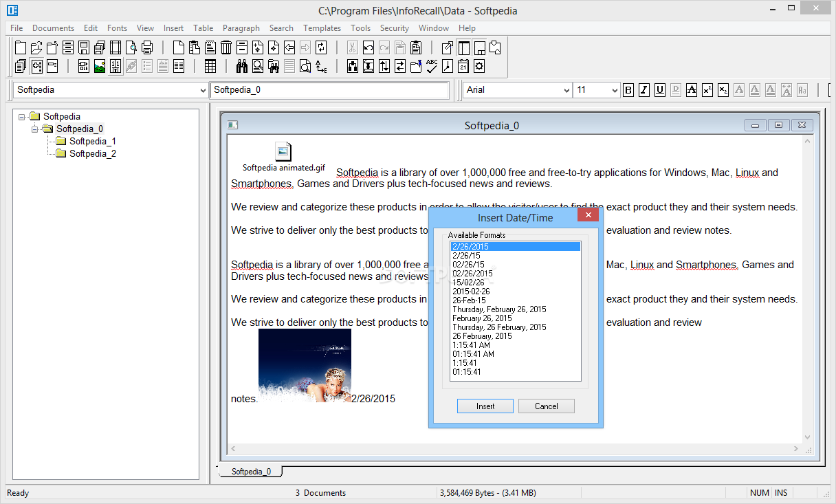The height and width of the screenshot is (504, 836).
Task: Click the document title field Softpedia_0
Action: coord(329,90)
